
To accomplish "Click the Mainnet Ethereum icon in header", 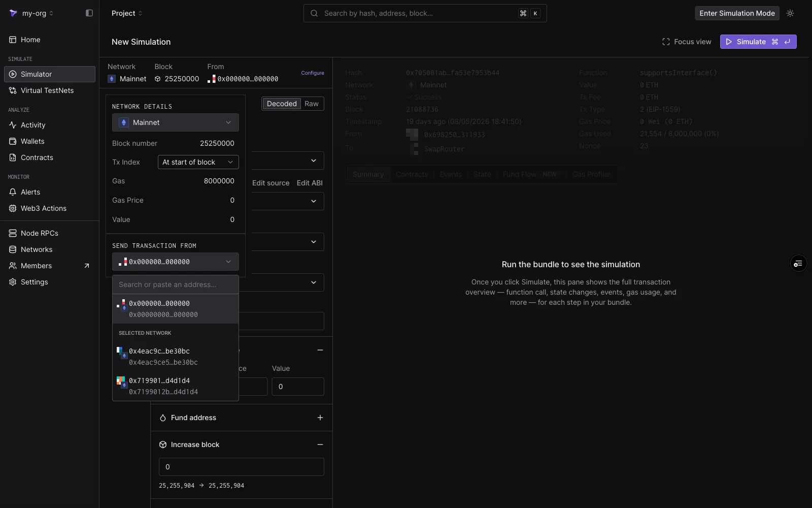I will pyautogui.click(x=112, y=79).
